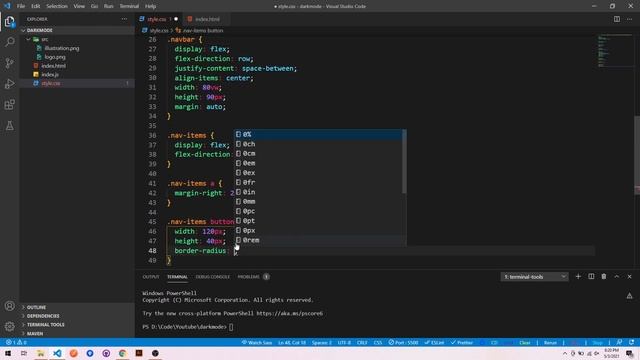Add a new terminal with plus icon
The width and height of the screenshot is (640, 360).
pyautogui.click(x=578, y=277)
